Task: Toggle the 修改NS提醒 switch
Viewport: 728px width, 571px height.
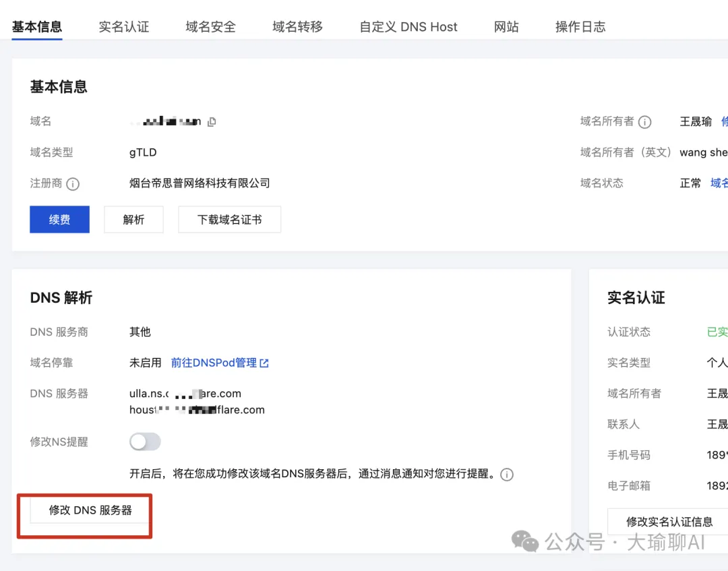Action: pos(145,442)
